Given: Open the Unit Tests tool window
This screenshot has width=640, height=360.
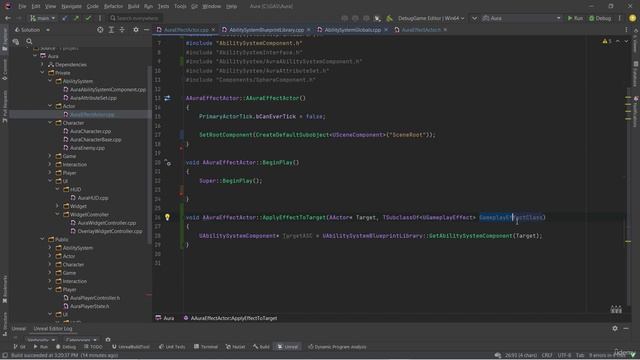Looking at the screenshot, I should point(172,347).
